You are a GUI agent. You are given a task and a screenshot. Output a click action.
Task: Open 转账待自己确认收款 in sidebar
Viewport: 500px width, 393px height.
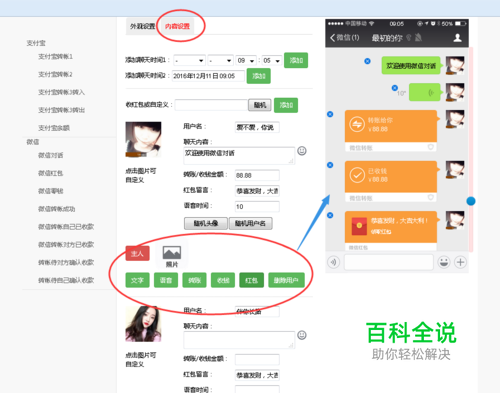click(66, 280)
